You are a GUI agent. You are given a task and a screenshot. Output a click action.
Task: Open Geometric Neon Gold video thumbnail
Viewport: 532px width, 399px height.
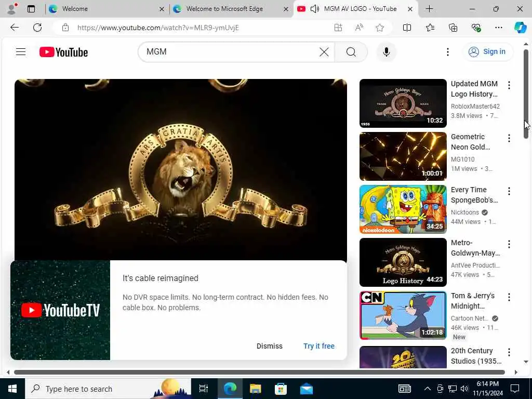point(403,156)
